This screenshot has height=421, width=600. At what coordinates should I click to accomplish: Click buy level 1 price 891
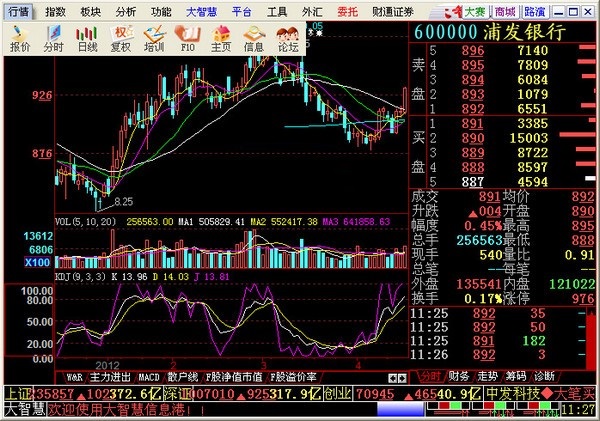point(473,124)
